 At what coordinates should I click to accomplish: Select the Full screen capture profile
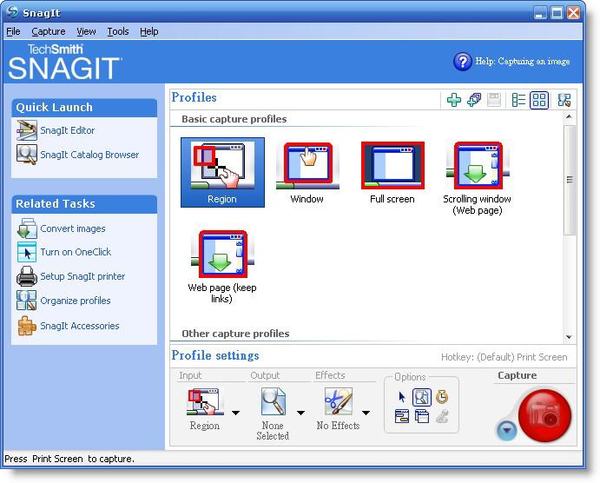point(392,173)
